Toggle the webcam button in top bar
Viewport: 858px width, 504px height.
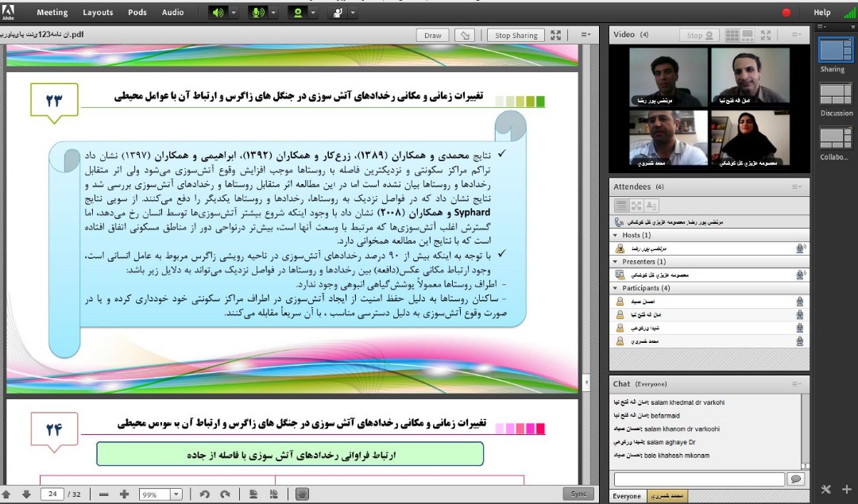pyautogui.click(x=299, y=13)
